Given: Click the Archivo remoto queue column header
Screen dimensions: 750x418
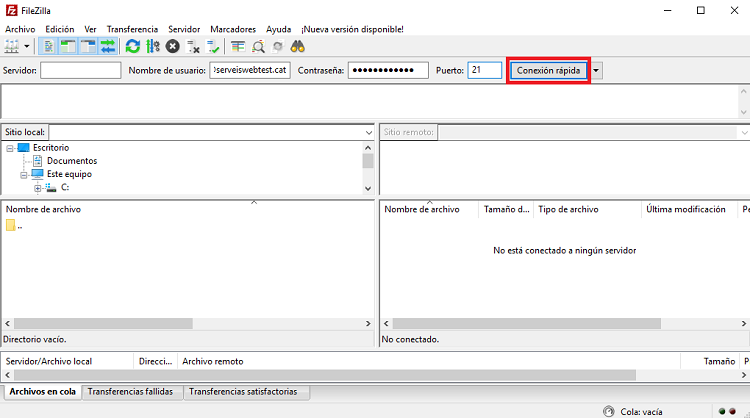Looking at the screenshot, I should tap(213, 362).
